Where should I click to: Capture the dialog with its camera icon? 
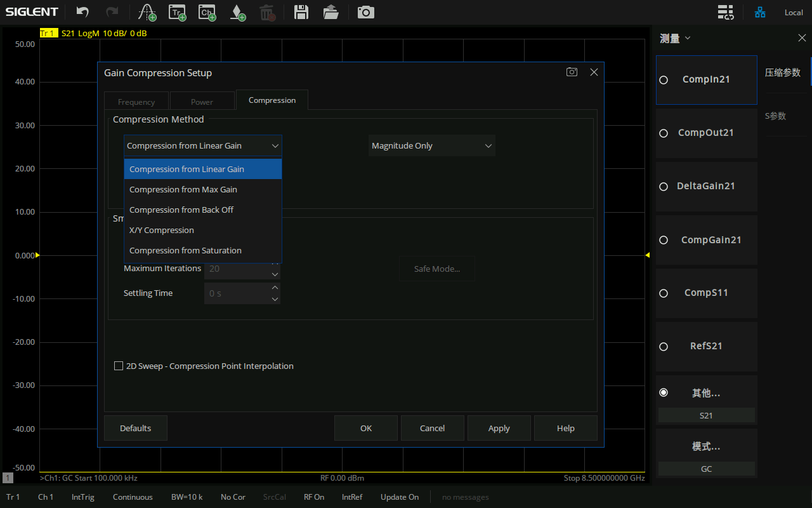(572, 72)
